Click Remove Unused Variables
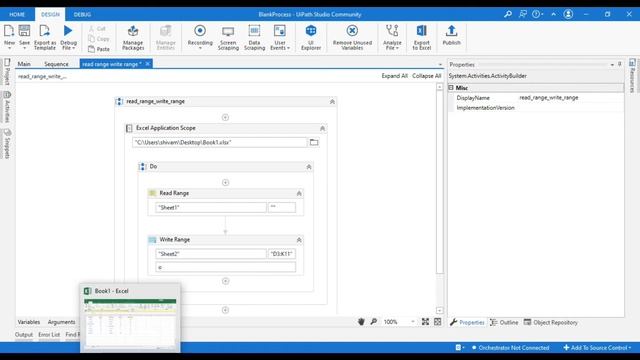Image resolution: width=640 pixels, height=360 pixels. 352,37
